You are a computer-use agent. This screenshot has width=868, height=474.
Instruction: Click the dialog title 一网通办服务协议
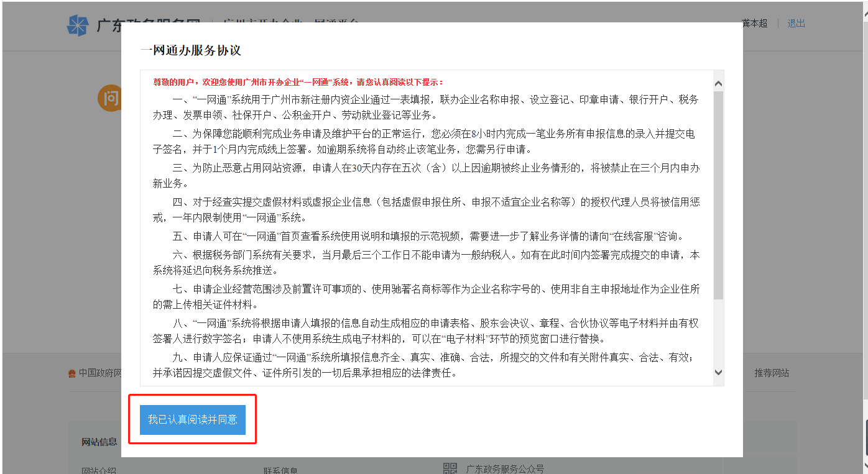[191, 50]
